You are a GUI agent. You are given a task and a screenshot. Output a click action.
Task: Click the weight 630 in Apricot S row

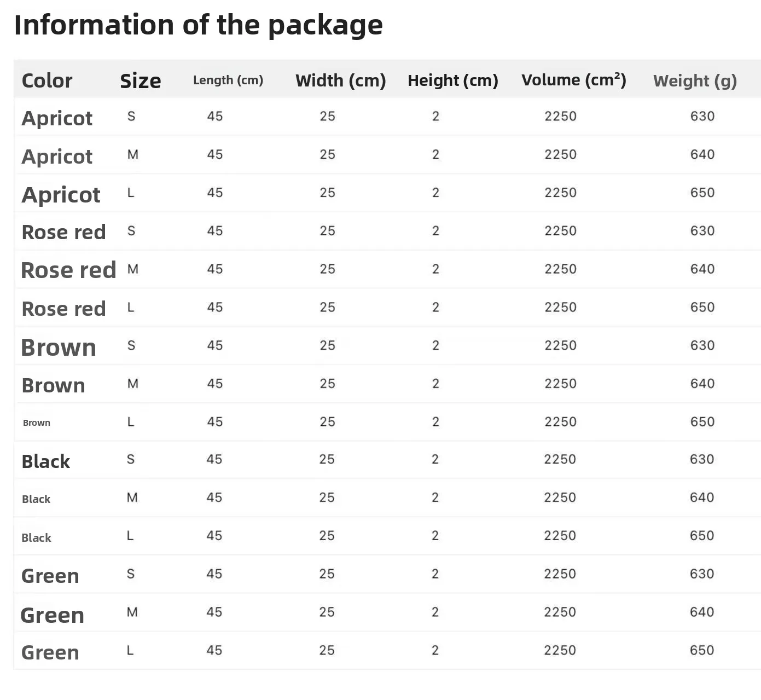coord(702,116)
